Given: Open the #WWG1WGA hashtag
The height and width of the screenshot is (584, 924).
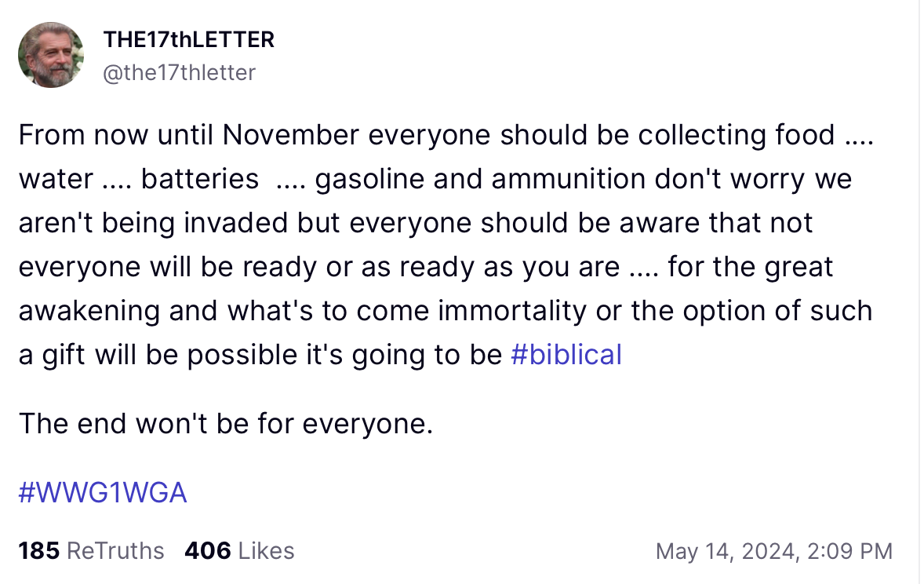Looking at the screenshot, I should point(103,492).
